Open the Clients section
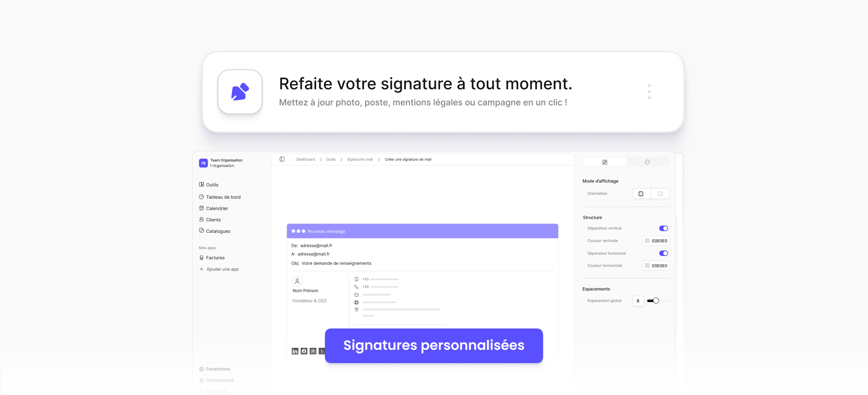The height and width of the screenshot is (395, 868). [x=213, y=219]
